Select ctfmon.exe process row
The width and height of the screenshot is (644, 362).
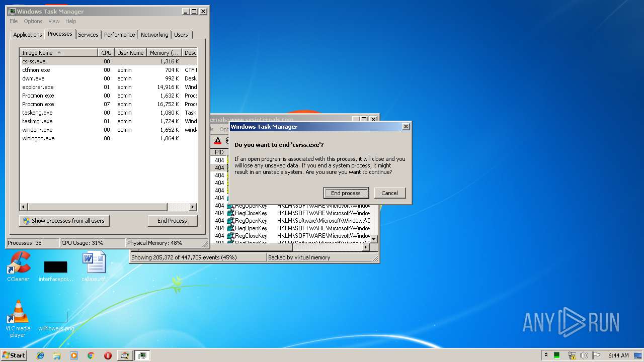[109, 70]
